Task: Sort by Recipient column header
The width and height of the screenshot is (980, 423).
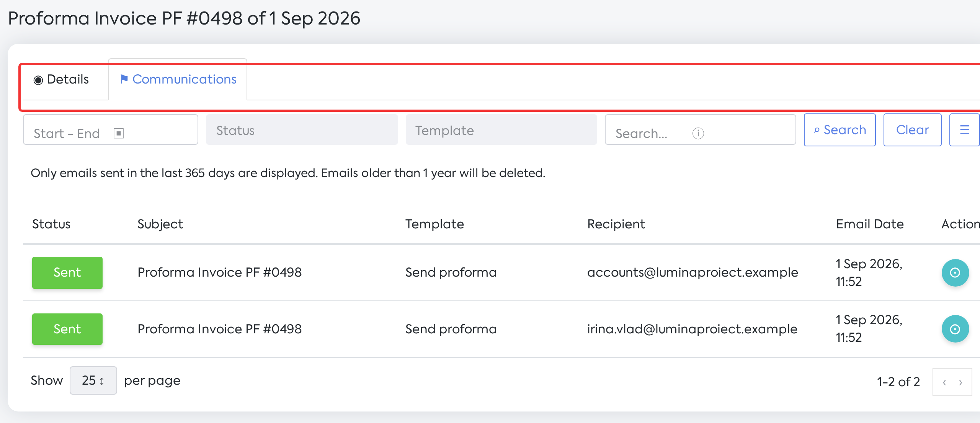Action: click(x=616, y=224)
